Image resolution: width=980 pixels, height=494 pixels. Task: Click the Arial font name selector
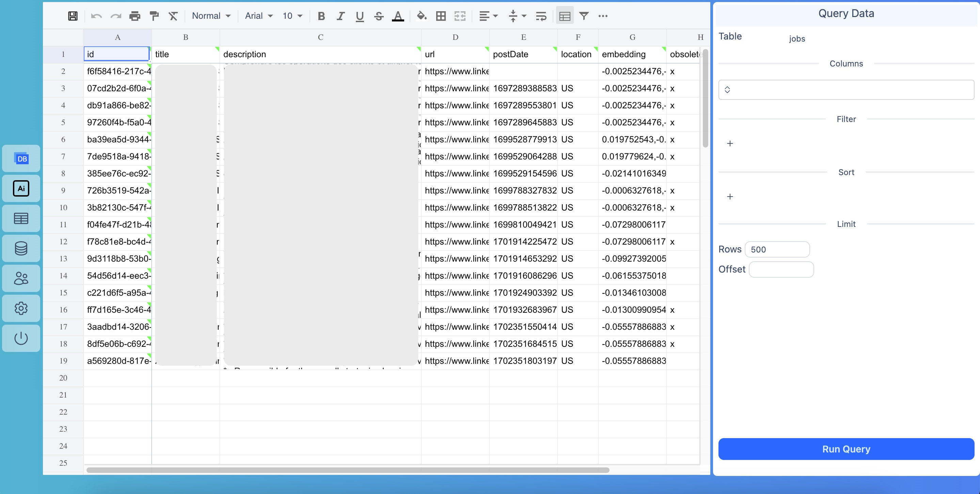[x=256, y=16]
